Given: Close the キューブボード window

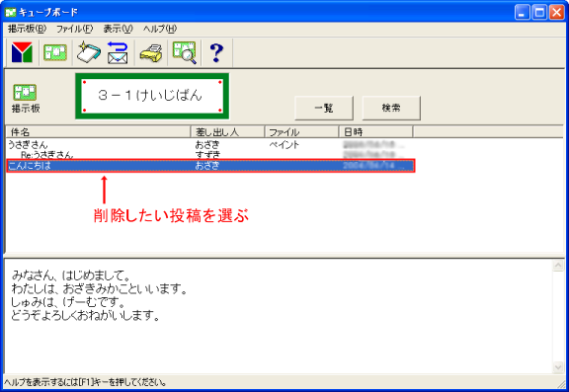Looking at the screenshot, I should coord(556,13).
